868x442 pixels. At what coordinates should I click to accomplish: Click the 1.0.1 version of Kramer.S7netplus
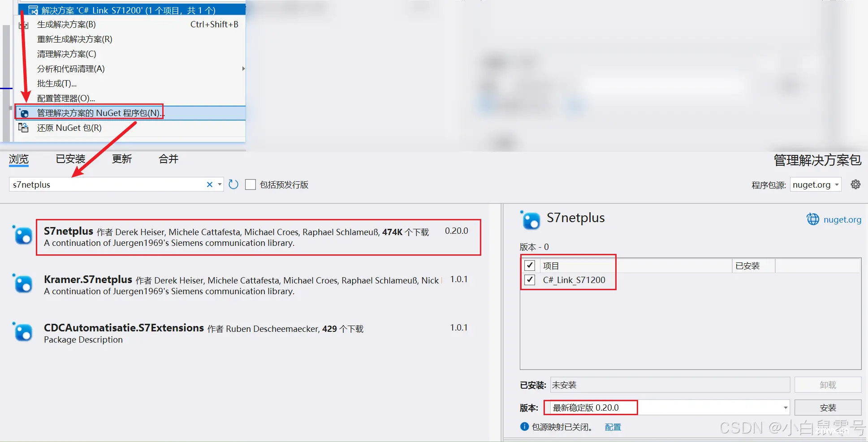click(459, 279)
